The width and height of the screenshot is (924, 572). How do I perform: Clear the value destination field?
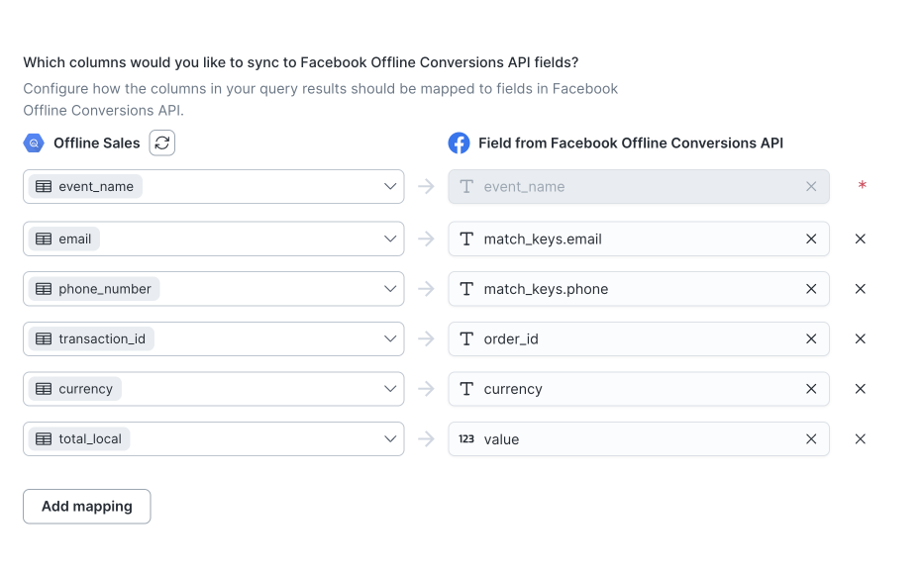tap(811, 439)
